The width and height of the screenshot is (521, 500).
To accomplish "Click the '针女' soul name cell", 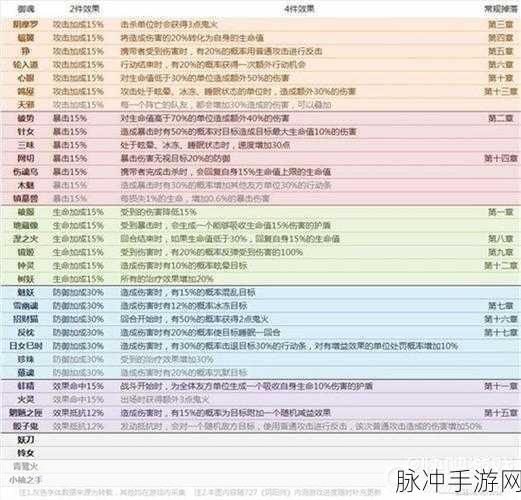I will pyautogui.click(x=26, y=132).
